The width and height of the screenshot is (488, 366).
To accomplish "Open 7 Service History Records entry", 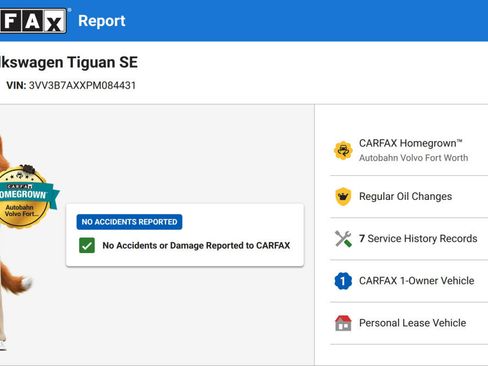I will coord(418,239).
